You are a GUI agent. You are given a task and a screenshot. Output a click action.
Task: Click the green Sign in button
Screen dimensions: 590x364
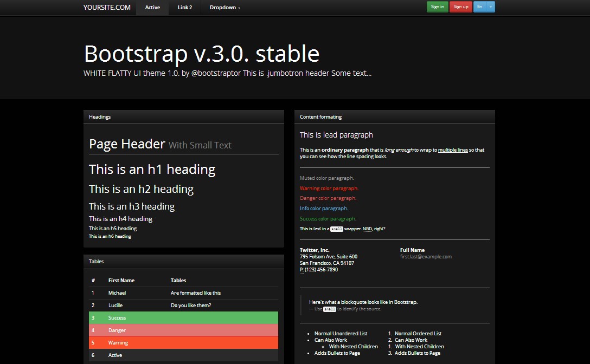click(437, 6)
